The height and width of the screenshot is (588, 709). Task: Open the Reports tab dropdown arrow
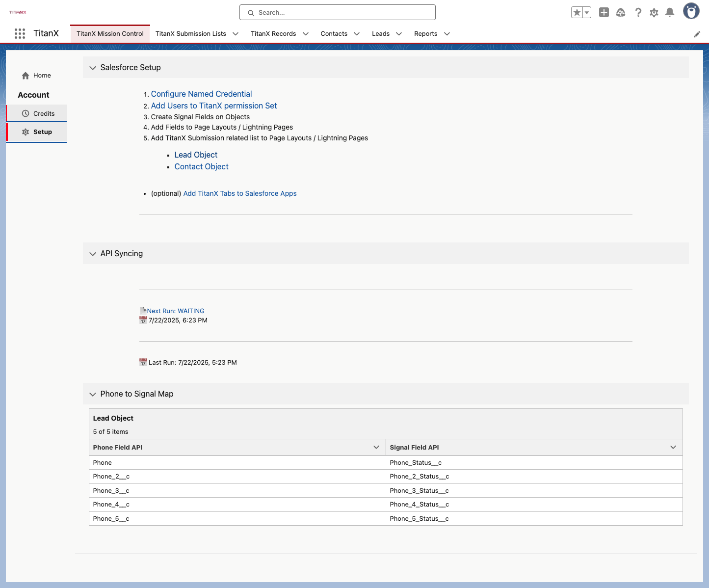coord(447,34)
